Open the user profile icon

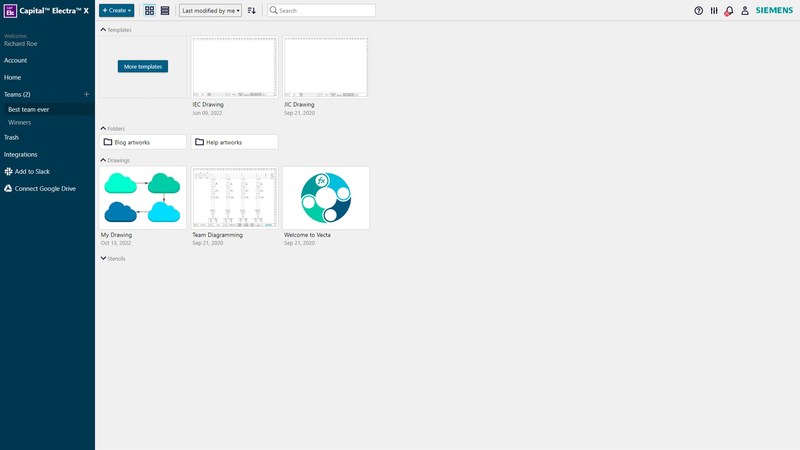coord(744,10)
